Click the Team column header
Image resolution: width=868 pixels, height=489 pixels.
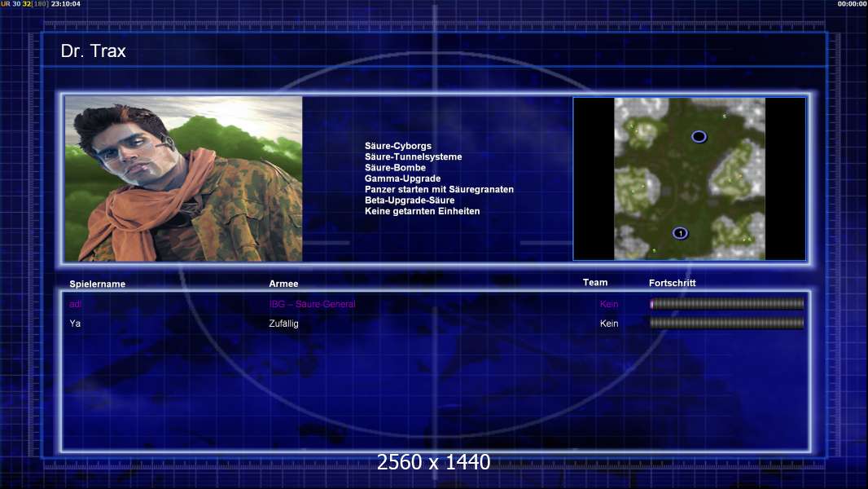[x=595, y=283]
